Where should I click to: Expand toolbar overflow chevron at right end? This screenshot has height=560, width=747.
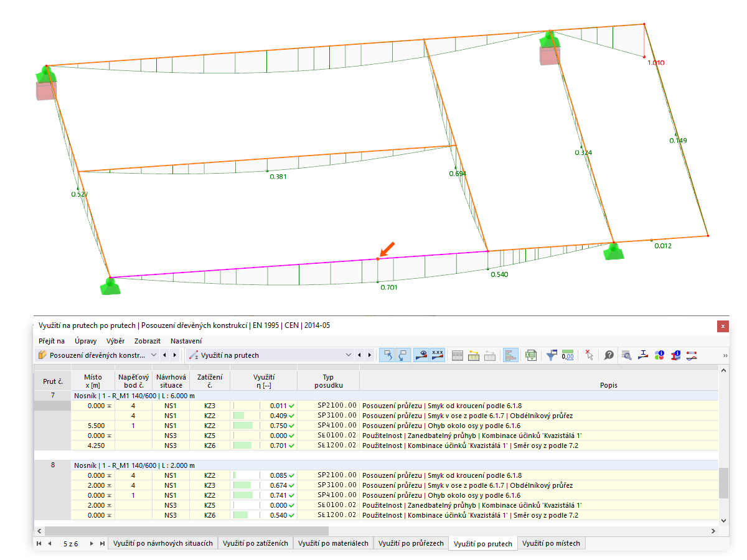point(725,355)
